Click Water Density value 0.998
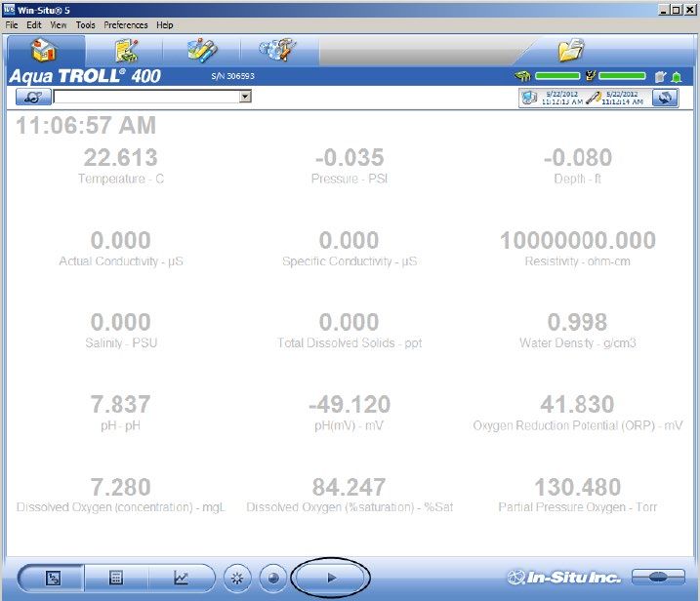This screenshot has width=700, height=601. [x=578, y=322]
